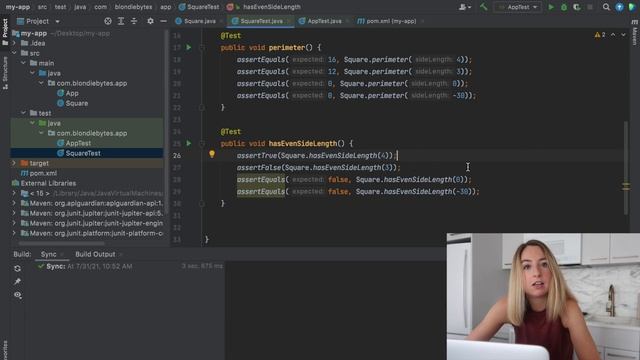Open the Build Output tab
Screen dimensions: 640x360
[x=95, y=254]
